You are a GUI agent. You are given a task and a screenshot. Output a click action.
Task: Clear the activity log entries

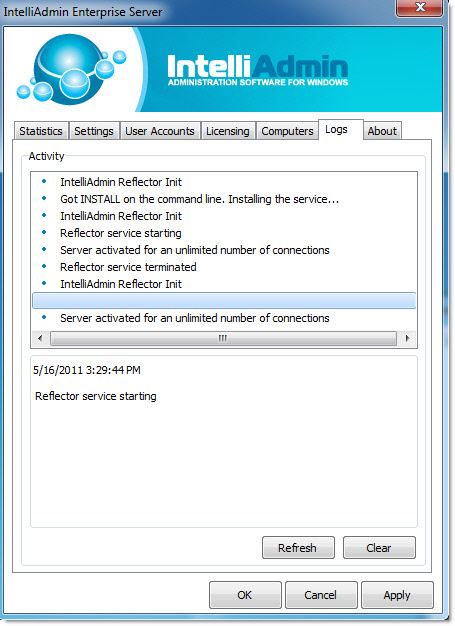tap(379, 548)
